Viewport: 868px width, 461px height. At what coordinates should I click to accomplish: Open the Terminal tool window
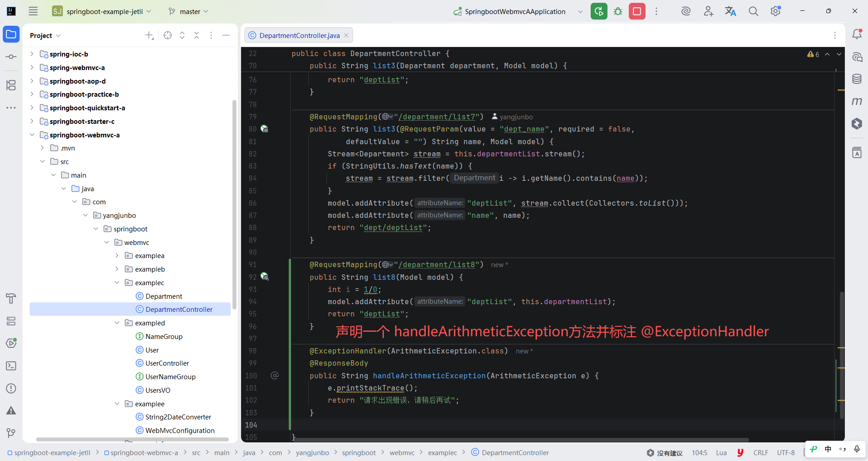[11, 366]
